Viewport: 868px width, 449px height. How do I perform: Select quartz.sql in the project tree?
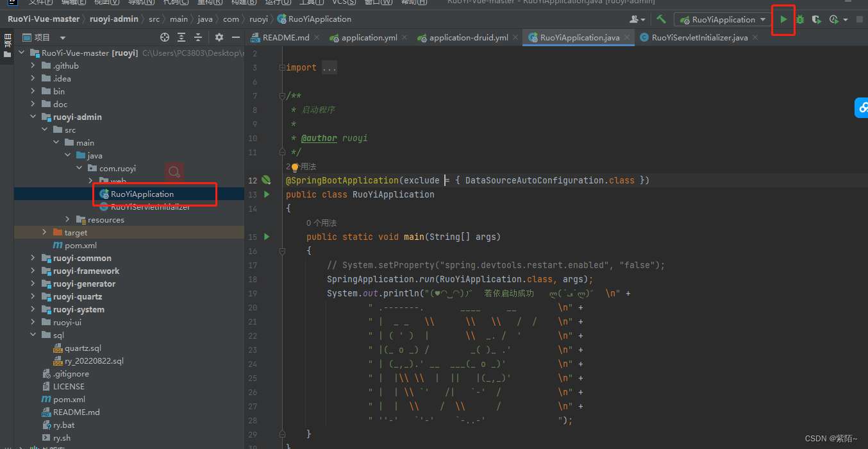coord(83,348)
